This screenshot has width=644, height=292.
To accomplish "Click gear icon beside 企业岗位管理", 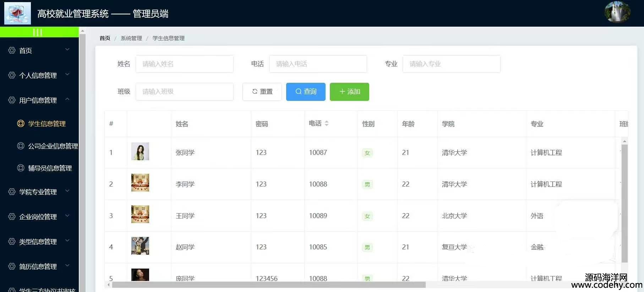I will pyautogui.click(x=12, y=217).
